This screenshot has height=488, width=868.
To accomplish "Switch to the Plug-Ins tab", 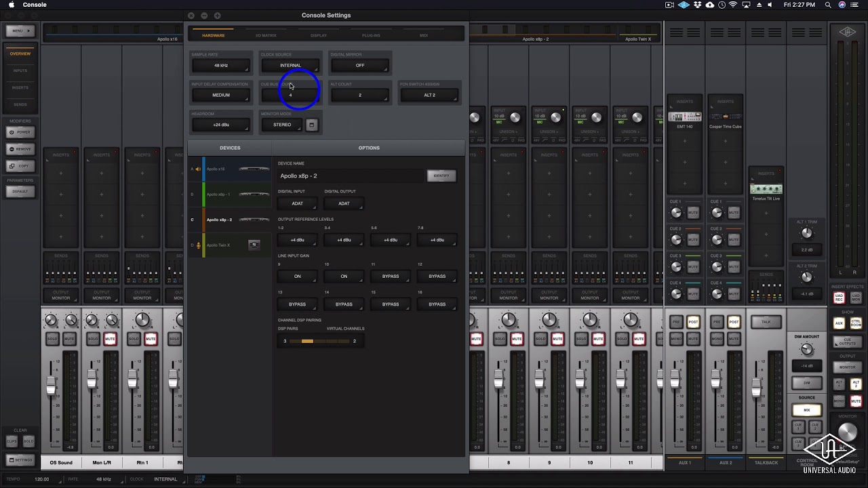I will click(371, 35).
